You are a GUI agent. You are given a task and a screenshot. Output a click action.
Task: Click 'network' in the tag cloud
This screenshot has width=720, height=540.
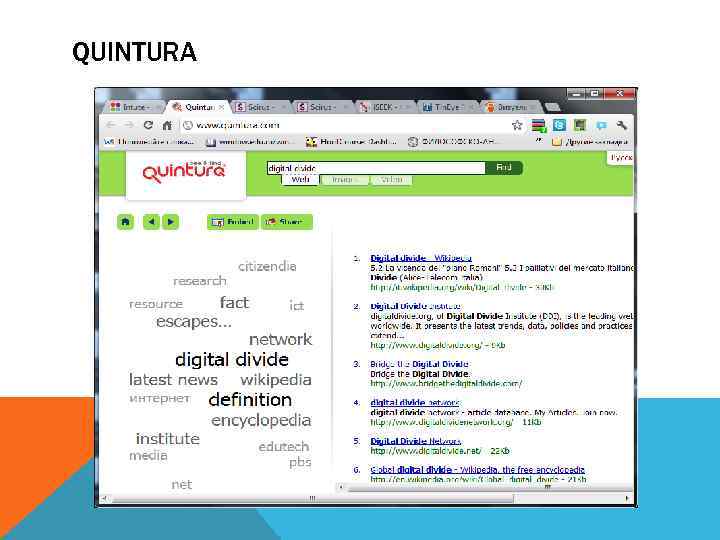(x=281, y=339)
